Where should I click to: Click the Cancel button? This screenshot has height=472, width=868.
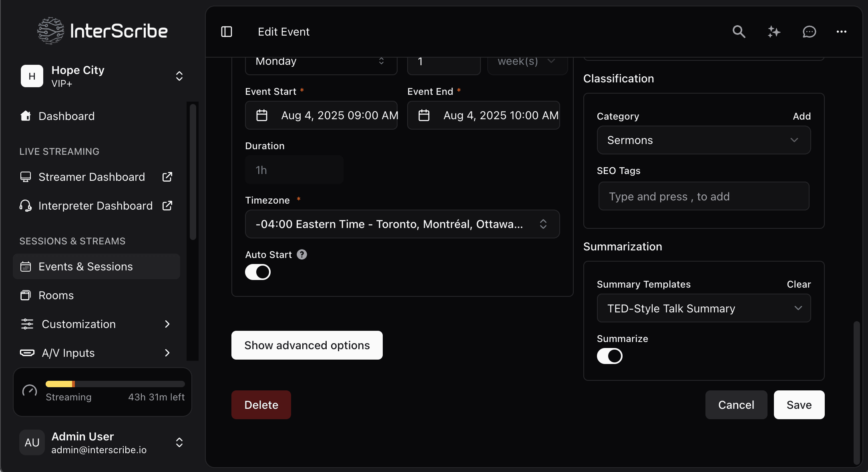click(x=736, y=405)
